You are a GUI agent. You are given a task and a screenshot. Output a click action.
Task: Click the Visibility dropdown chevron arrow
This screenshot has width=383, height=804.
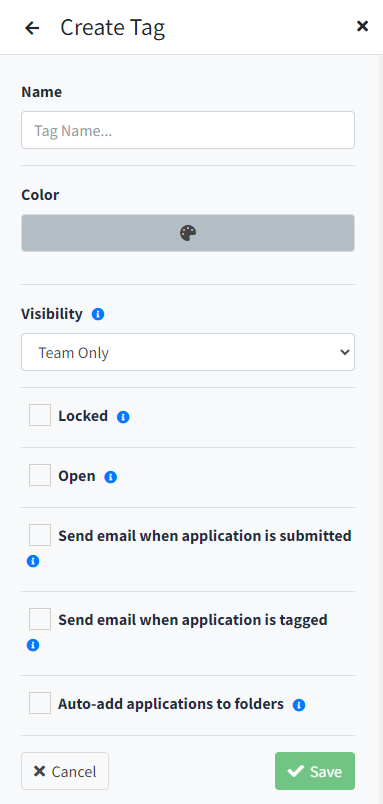click(x=345, y=352)
